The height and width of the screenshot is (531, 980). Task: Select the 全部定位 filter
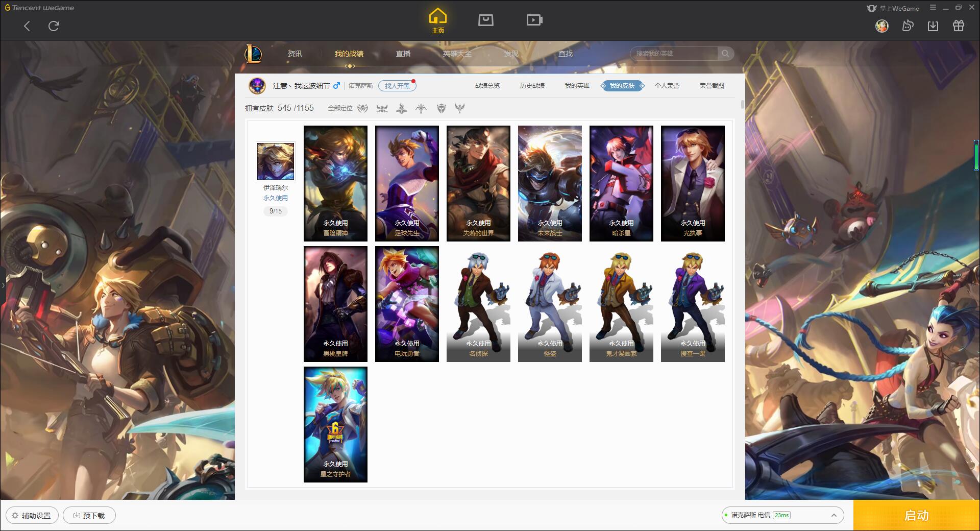[340, 108]
